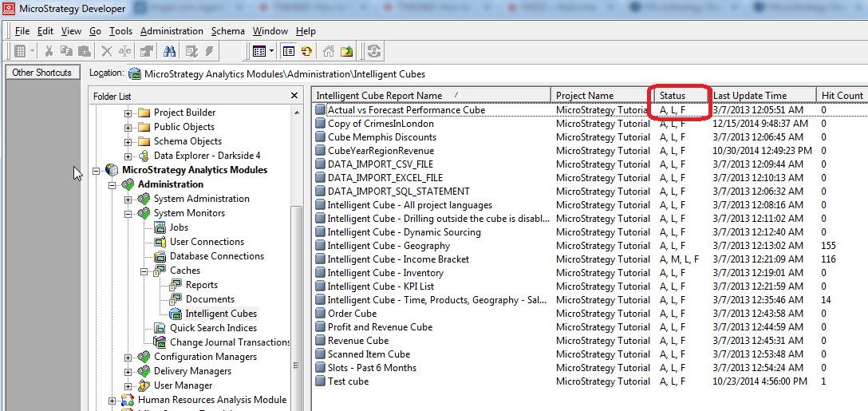Viewport: 868px width, 411px height.
Task: Select the Jobs monitor icon
Action: (x=160, y=227)
